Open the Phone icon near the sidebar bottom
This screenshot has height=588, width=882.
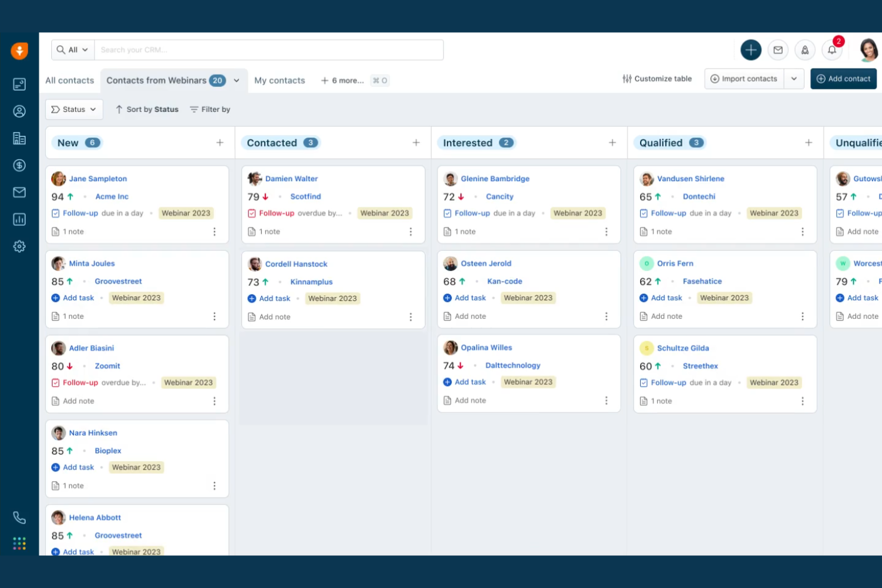[x=20, y=518]
